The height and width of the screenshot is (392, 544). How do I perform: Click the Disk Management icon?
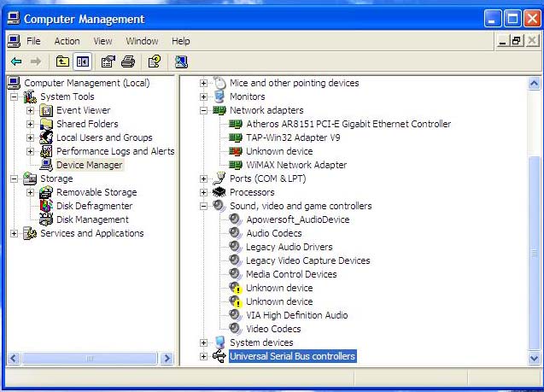pyautogui.click(x=46, y=219)
